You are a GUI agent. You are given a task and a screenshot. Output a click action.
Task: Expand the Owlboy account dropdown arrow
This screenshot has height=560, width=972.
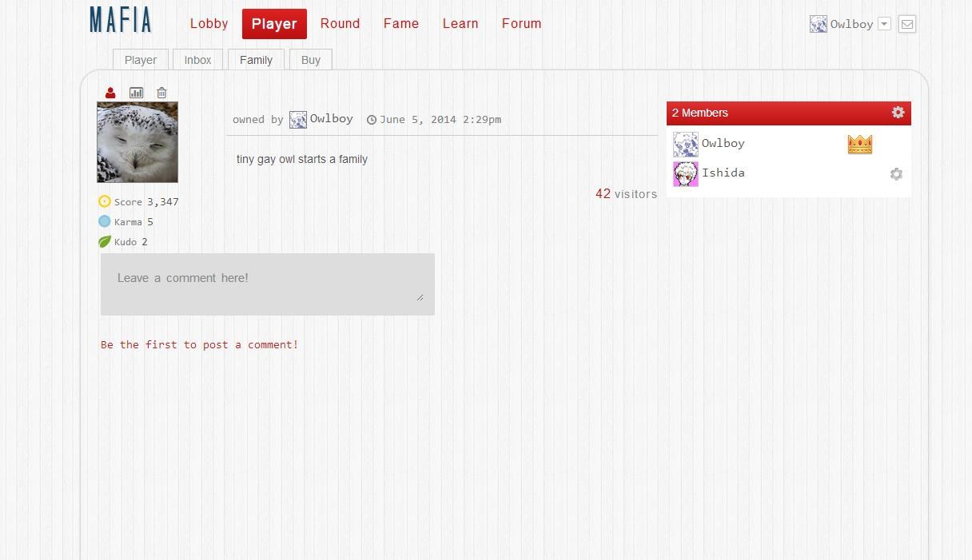pos(884,24)
